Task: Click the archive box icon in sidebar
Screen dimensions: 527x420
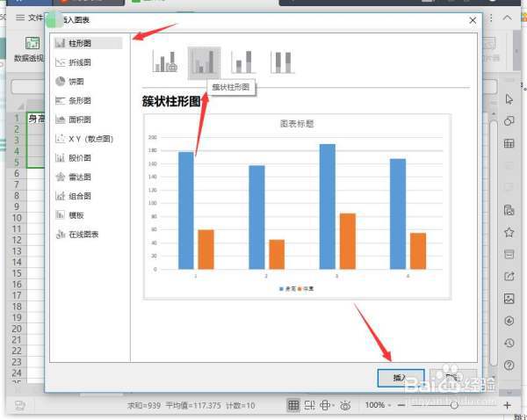Action: pyautogui.click(x=509, y=254)
